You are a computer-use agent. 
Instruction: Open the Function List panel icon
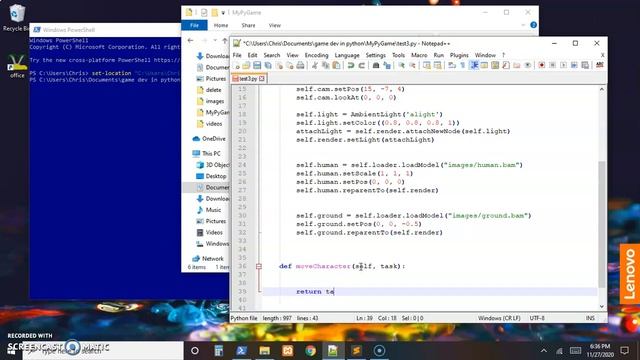(x=506, y=65)
